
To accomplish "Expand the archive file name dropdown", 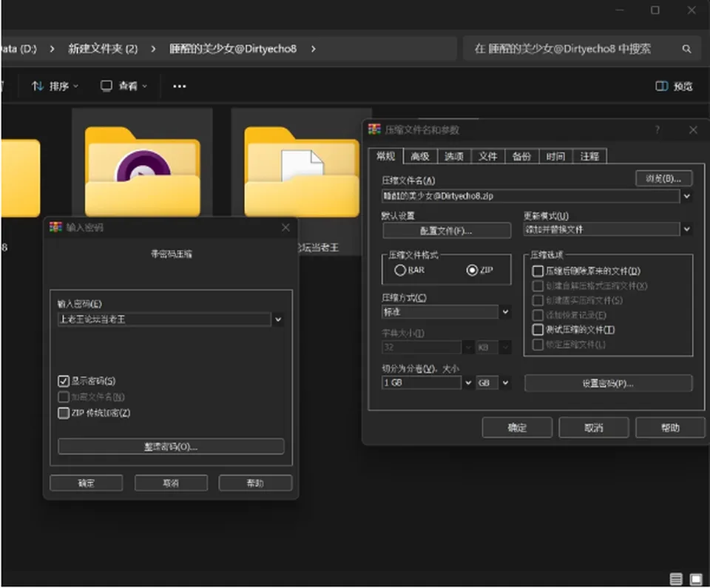I will 686,196.
